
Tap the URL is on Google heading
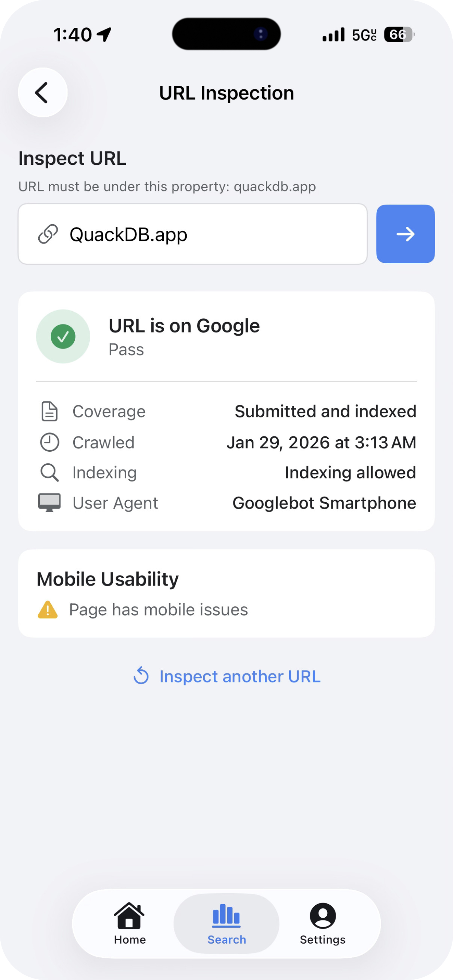184,326
